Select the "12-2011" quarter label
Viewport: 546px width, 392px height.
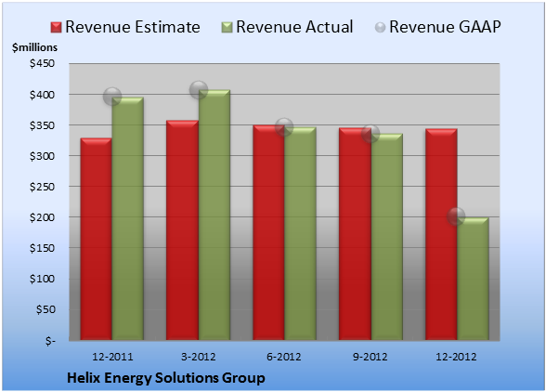[x=112, y=357]
